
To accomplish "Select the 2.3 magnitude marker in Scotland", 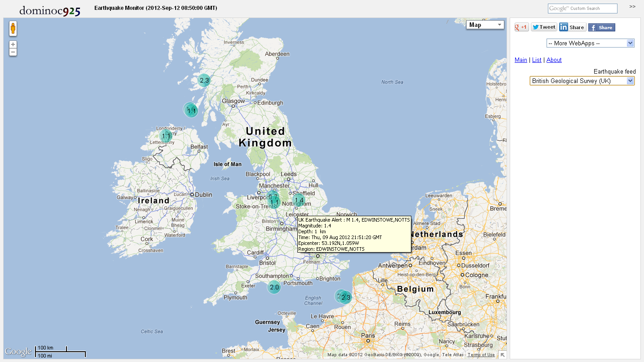I will [204, 80].
